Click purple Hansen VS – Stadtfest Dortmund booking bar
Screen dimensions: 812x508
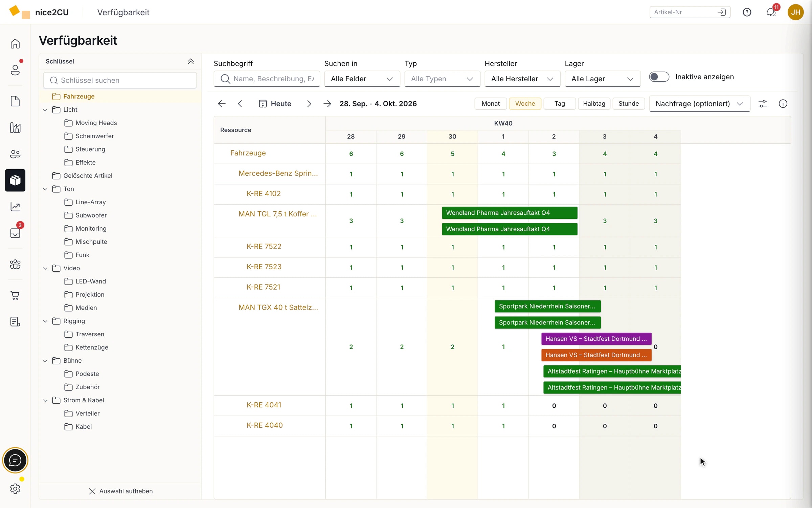(596, 339)
